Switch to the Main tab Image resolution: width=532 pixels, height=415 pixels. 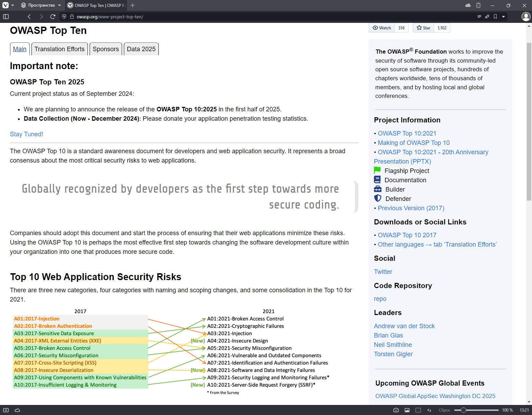click(20, 49)
